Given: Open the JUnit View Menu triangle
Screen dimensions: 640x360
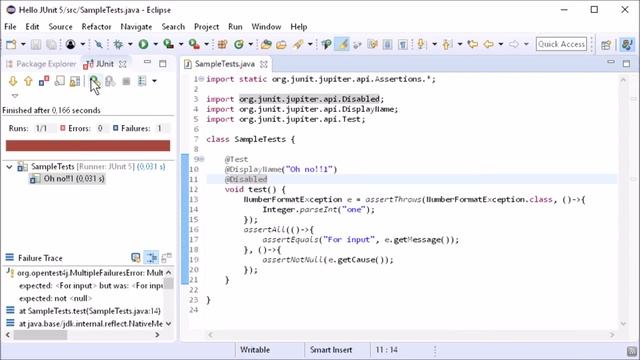Looking at the screenshot, I should click(x=15, y=96).
